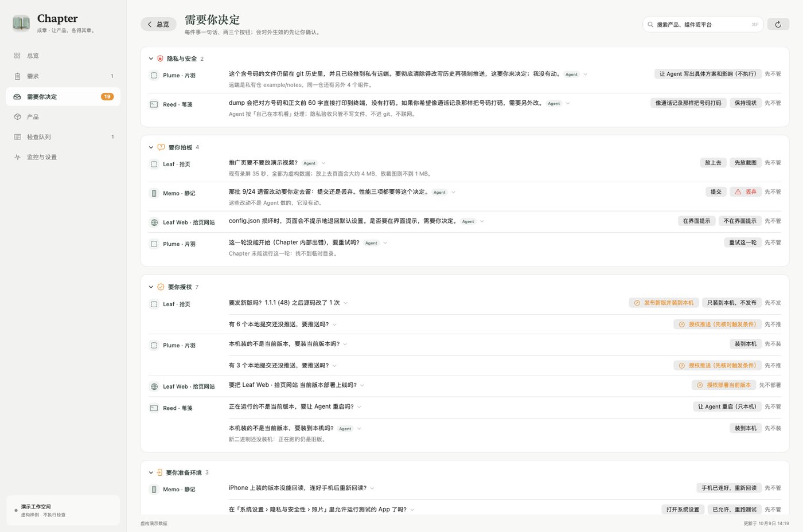Click 先不部署 link
This screenshot has width=803, height=532.
(770, 385)
